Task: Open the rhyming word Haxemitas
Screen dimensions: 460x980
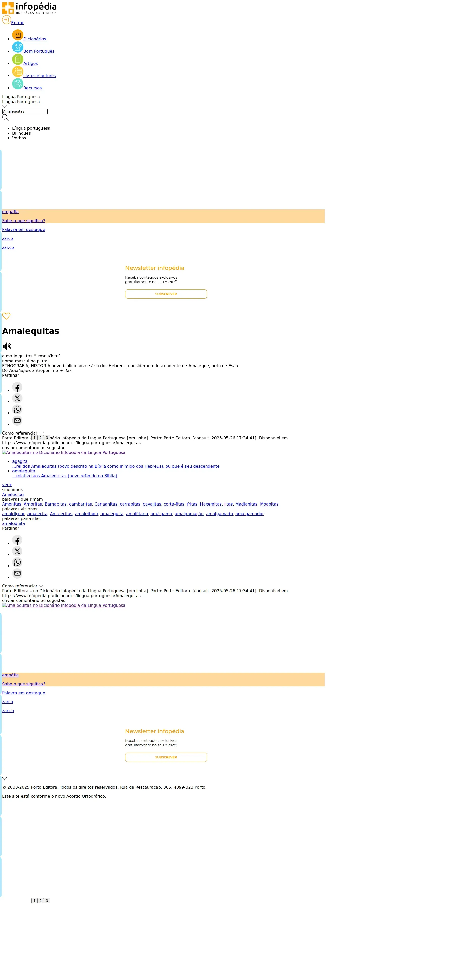Action: [x=211, y=504]
